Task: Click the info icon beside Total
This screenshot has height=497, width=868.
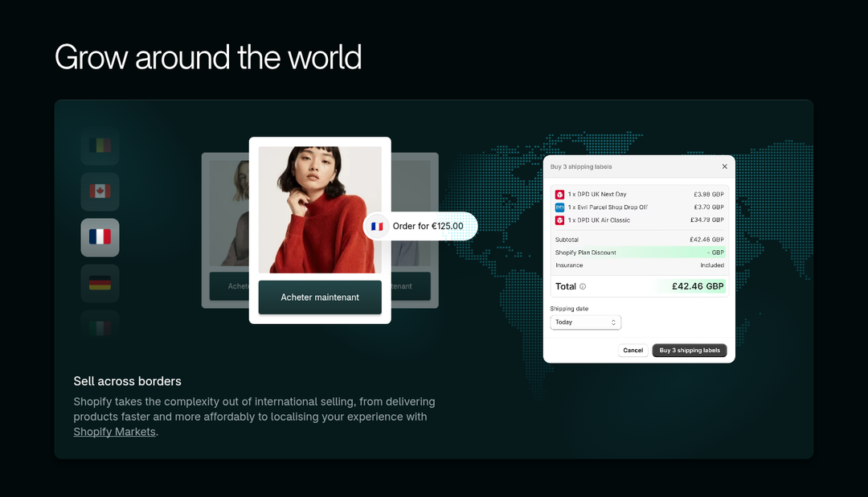Action: click(x=583, y=286)
